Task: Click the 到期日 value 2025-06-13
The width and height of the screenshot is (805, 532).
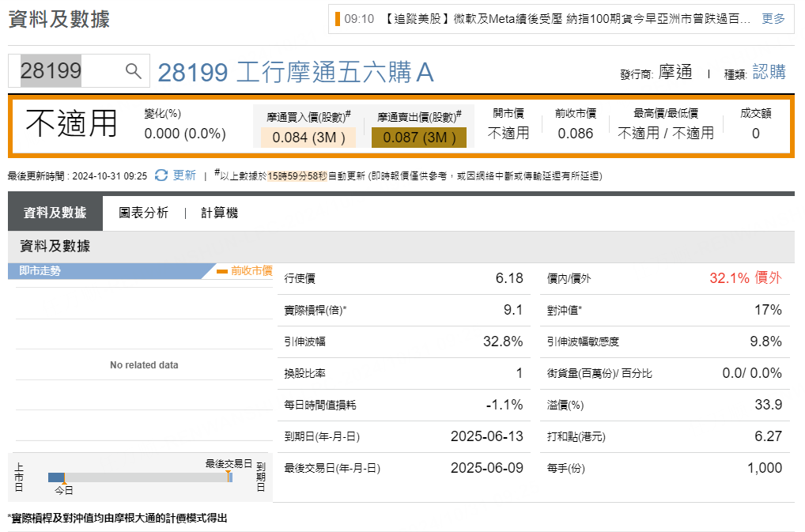Action: pos(486,436)
